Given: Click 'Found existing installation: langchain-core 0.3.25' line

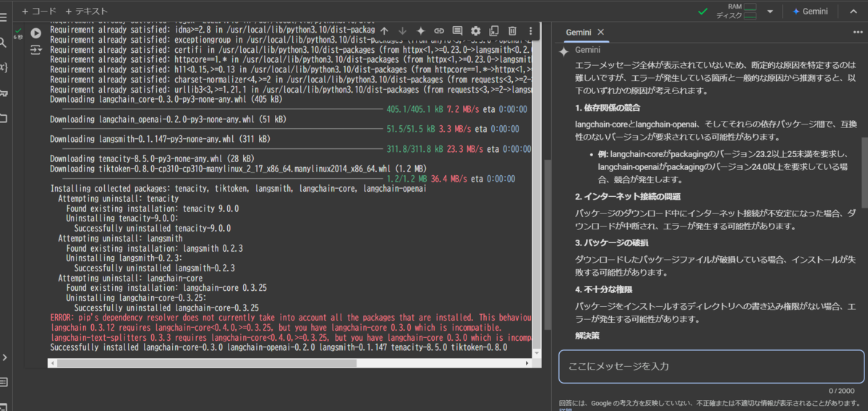Looking at the screenshot, I should point(166,287).
